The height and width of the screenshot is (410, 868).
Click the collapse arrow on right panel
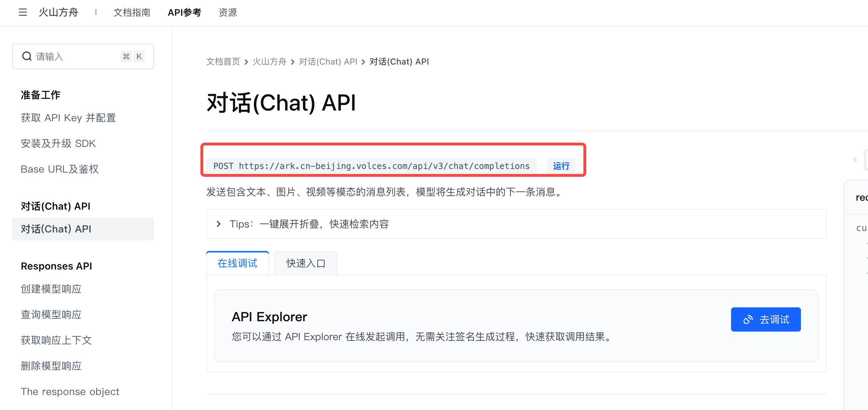click(x=855, y=160)
